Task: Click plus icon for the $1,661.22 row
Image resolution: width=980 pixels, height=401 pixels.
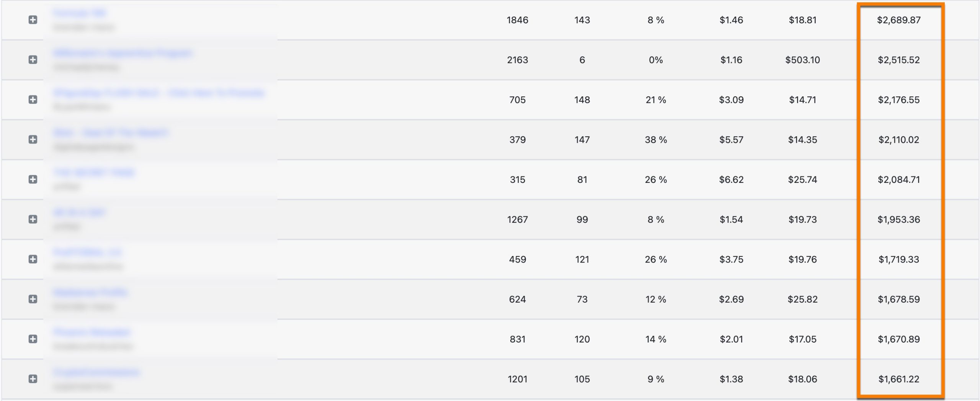Action: pyautogui.click(x=33, y=379)
